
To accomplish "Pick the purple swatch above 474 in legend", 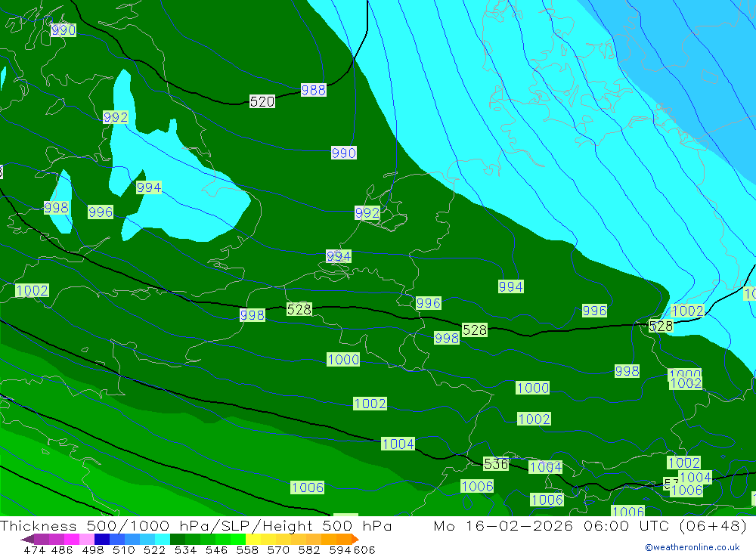I will (x=41, y=539).
